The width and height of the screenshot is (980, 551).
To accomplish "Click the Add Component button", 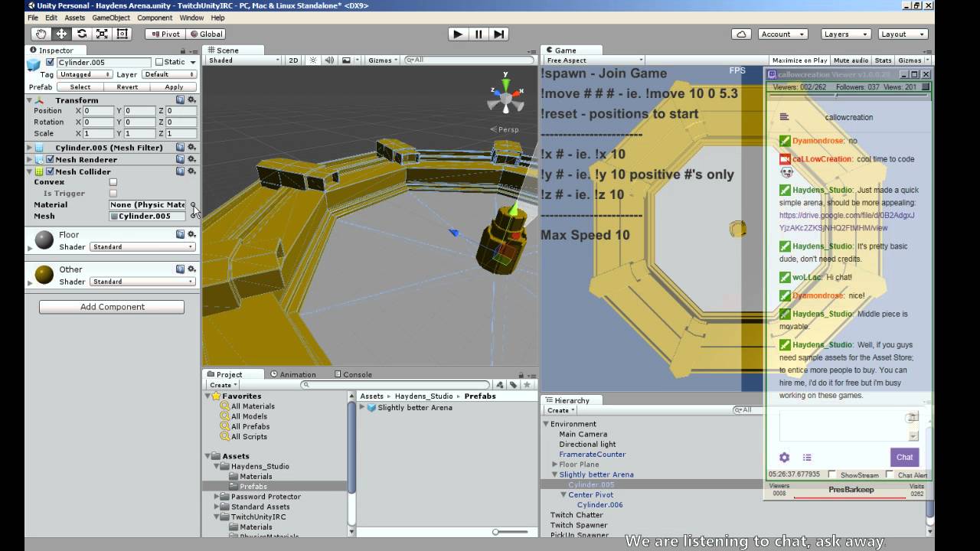I will tap(112, 307).
